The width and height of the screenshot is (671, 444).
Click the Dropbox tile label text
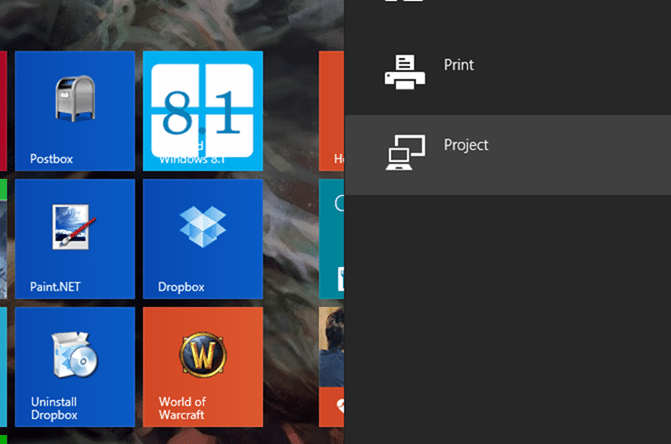click(x=181, y=287)
